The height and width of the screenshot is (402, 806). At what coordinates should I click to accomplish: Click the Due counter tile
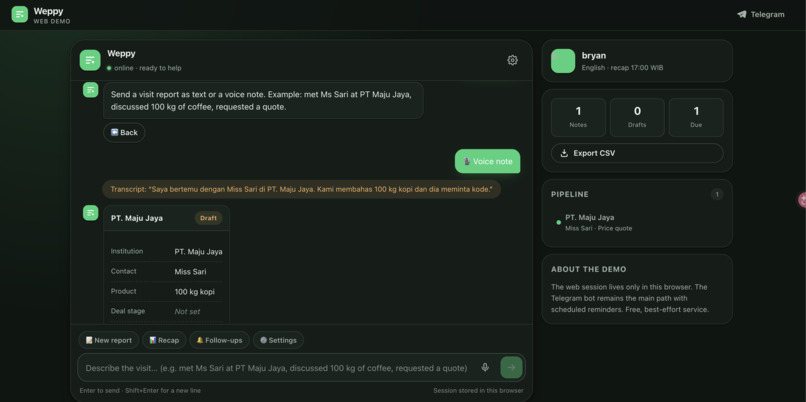696,117
